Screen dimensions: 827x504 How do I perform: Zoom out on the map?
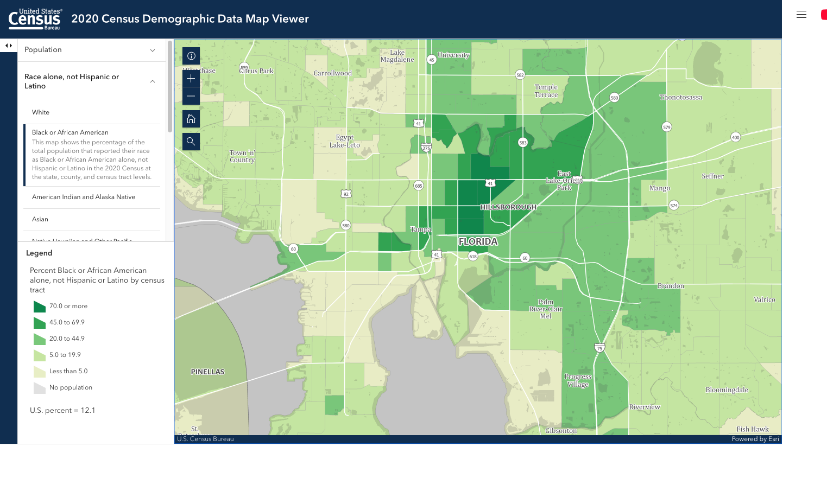point(191,96)
